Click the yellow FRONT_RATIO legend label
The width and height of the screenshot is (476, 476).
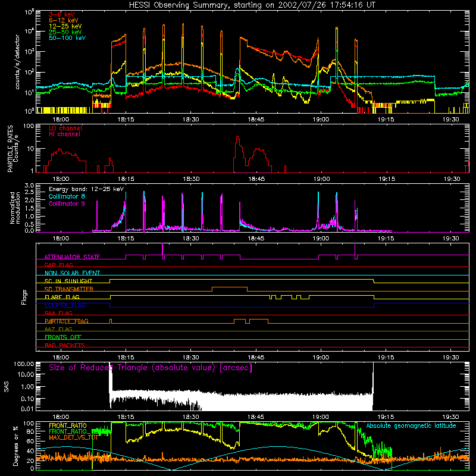68,425
